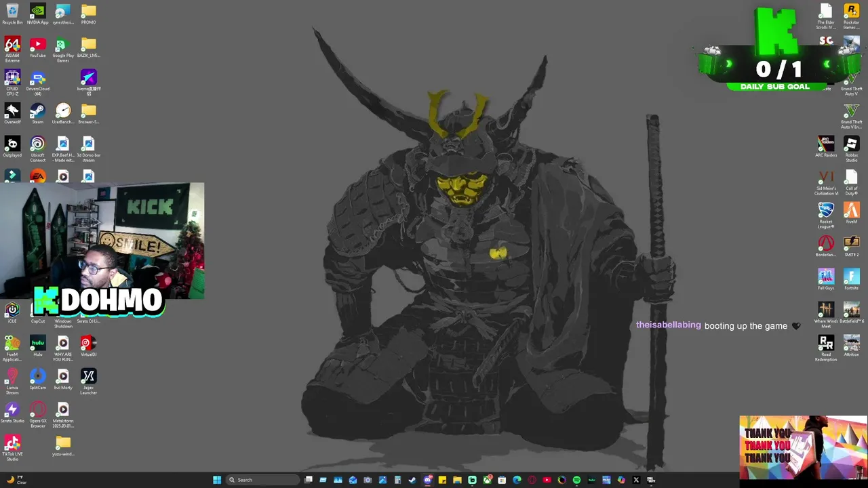Open the Jagex Launcher shortcut

pos(88,382)
